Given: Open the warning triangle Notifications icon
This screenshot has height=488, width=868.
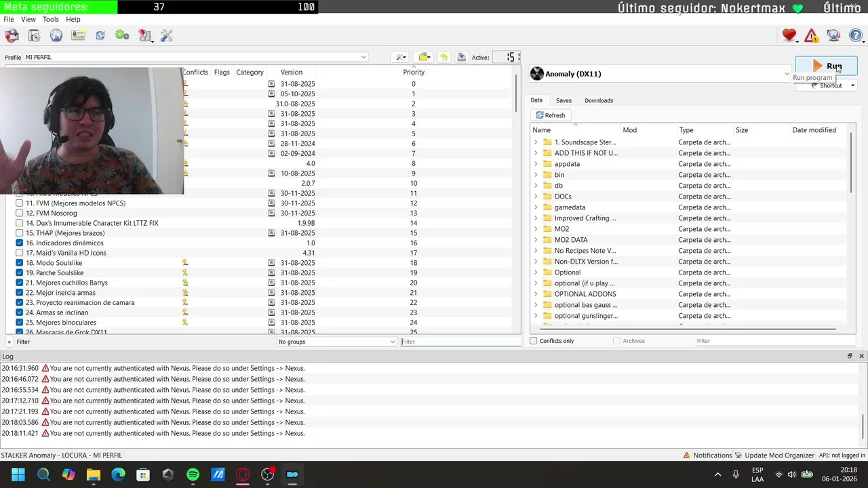Looking at the screenshot, I should (811, 35).
